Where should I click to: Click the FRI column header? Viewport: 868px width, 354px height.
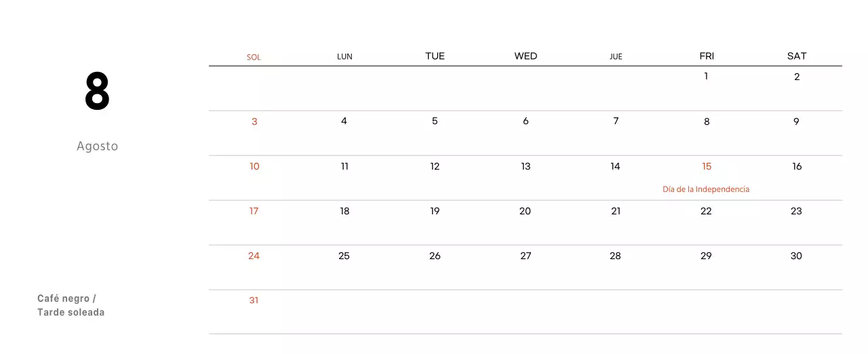[707, 56]
